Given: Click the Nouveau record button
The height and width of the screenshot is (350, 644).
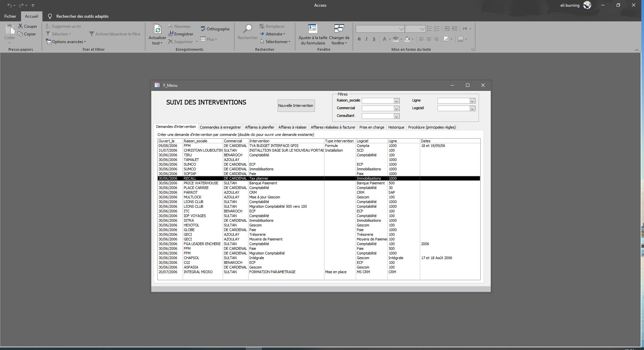Looking at the screenshot, I should click(x=179, y=26).
